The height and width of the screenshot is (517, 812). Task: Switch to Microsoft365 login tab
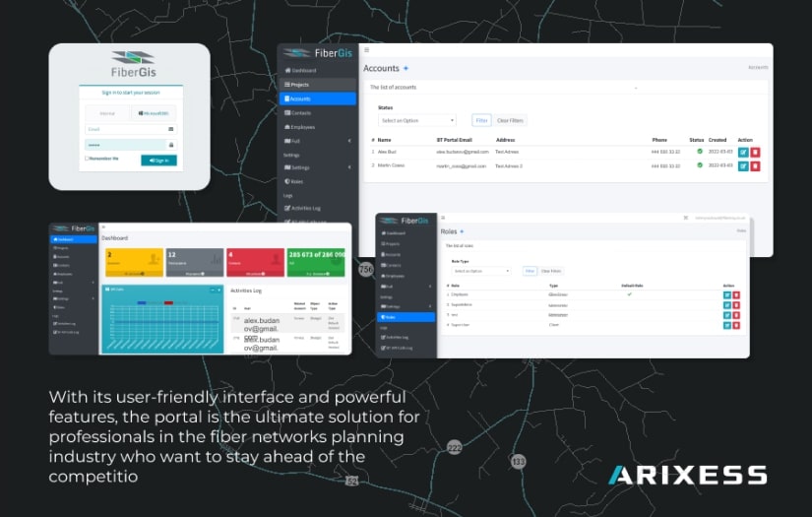pos(154,113)
